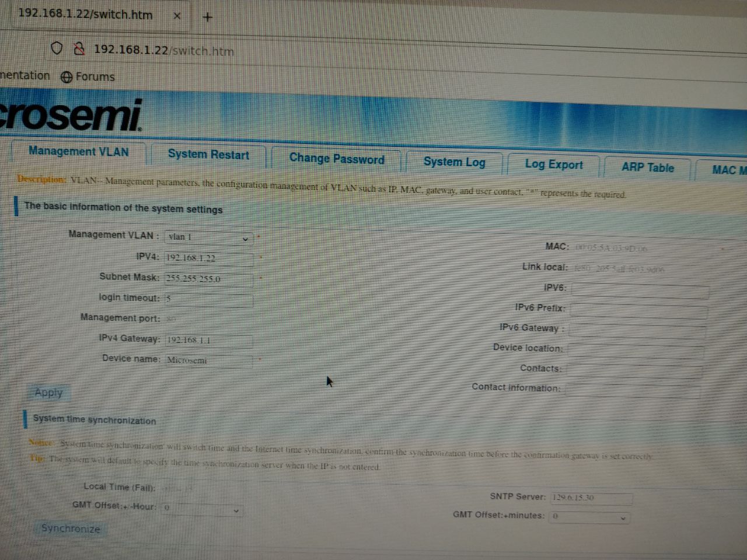Expand the GMT Offset minutes dropdown
Image resolution: width=747 pixels, height=560 pixels.
click(x=589, y=517)
